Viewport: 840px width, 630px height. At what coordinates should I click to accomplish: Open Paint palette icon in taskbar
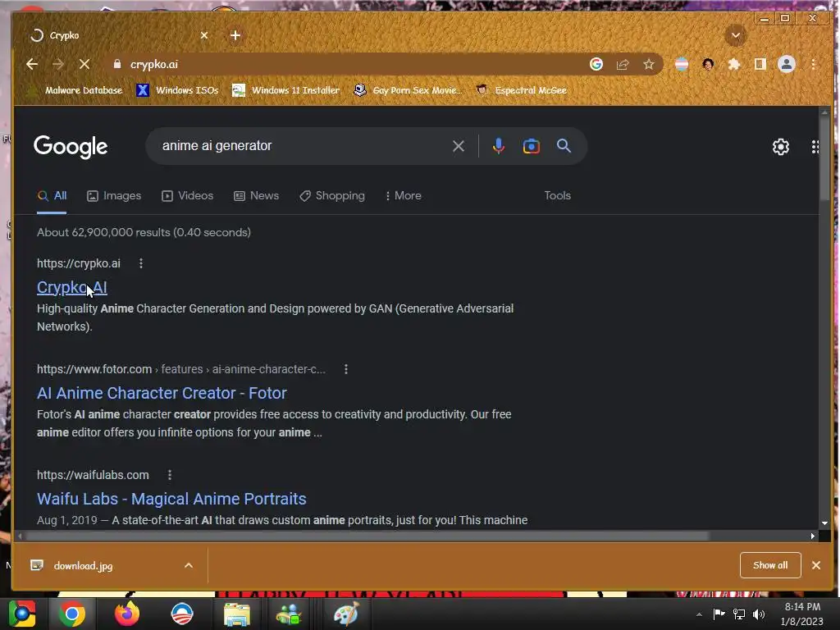[x=346, y=614]
